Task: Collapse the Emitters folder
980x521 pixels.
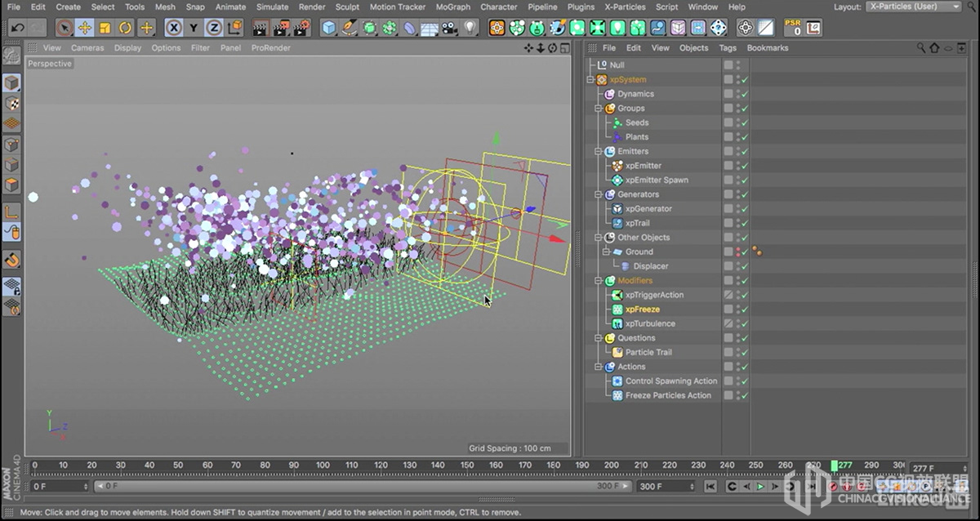Action: pyautogui.click(x=598, y=152)
